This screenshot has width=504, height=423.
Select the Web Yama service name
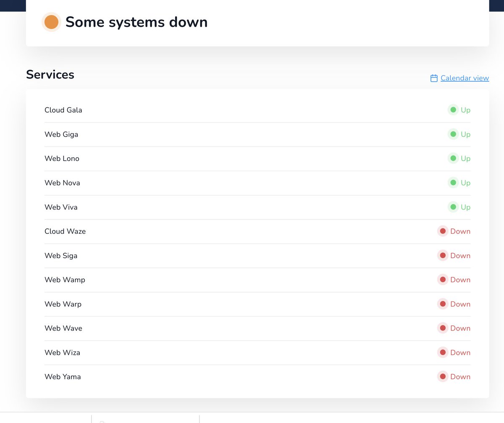point(63,377)
